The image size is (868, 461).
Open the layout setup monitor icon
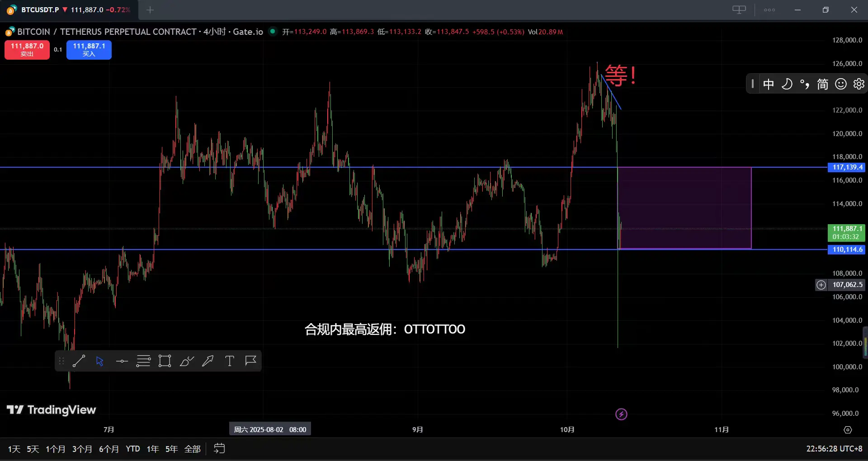coord(739,9)
